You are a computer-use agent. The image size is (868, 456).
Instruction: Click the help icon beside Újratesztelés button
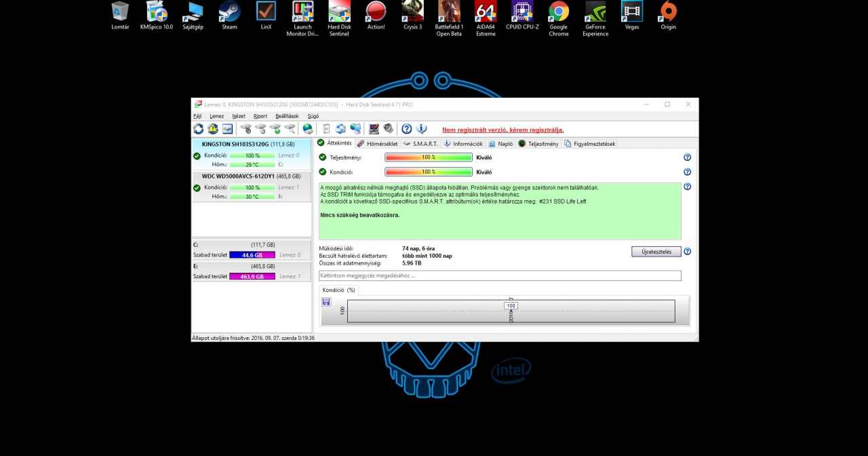688,252
